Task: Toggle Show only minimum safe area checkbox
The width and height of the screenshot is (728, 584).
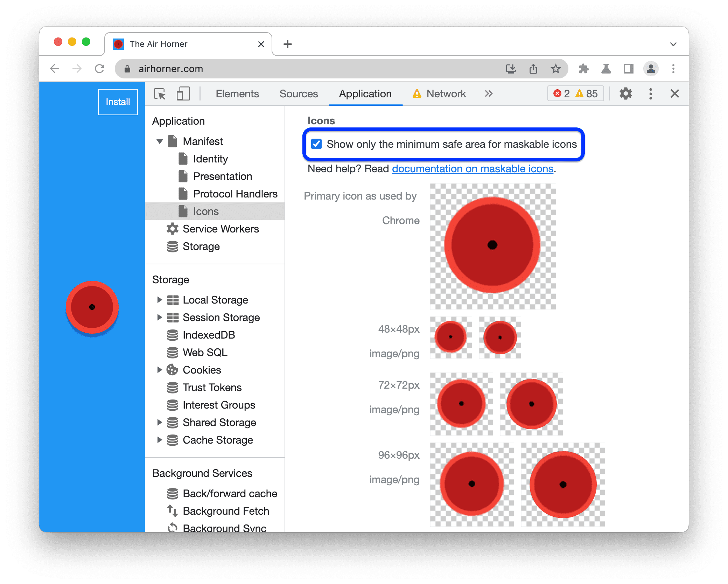Action: coord(316,144)
